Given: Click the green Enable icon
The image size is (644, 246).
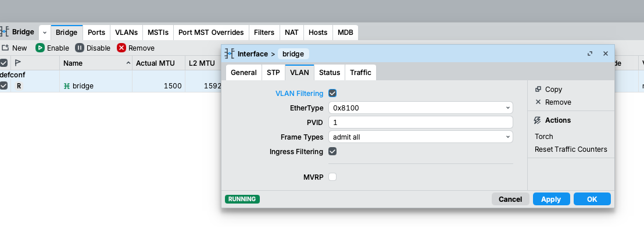Looking at the screenshot, I should coord(40,48).
